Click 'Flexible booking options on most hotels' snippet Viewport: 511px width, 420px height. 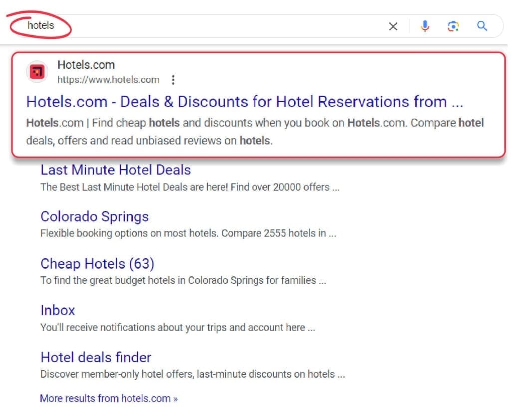[188, 233]
